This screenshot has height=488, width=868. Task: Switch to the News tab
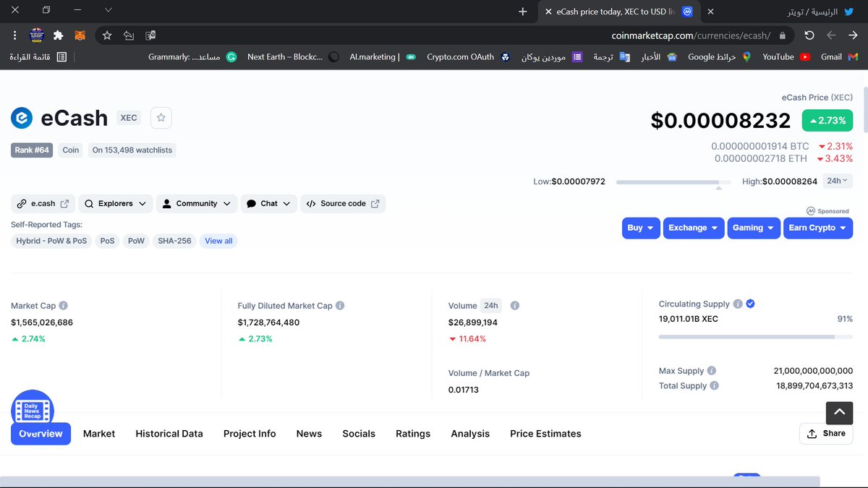(309, 434)
